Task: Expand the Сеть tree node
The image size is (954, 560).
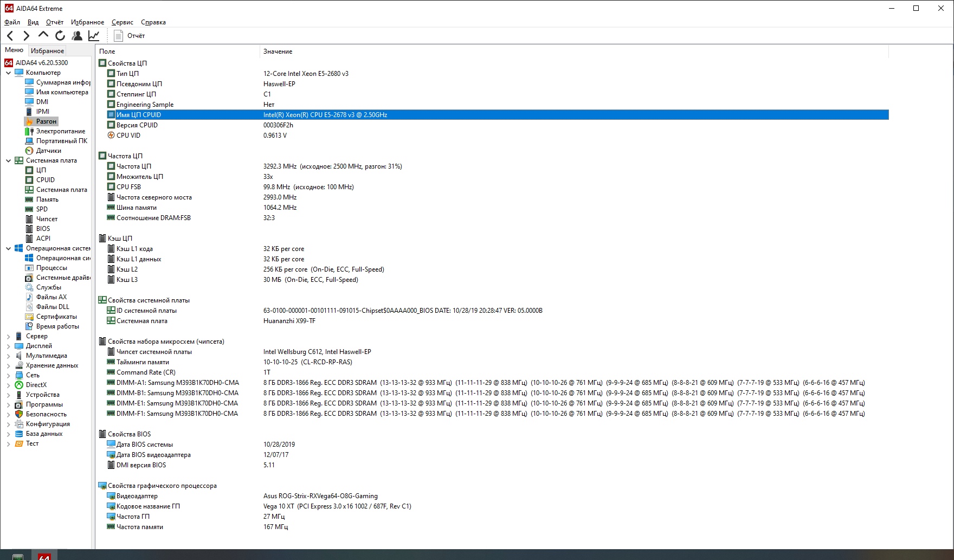Action: click(8, 375)
